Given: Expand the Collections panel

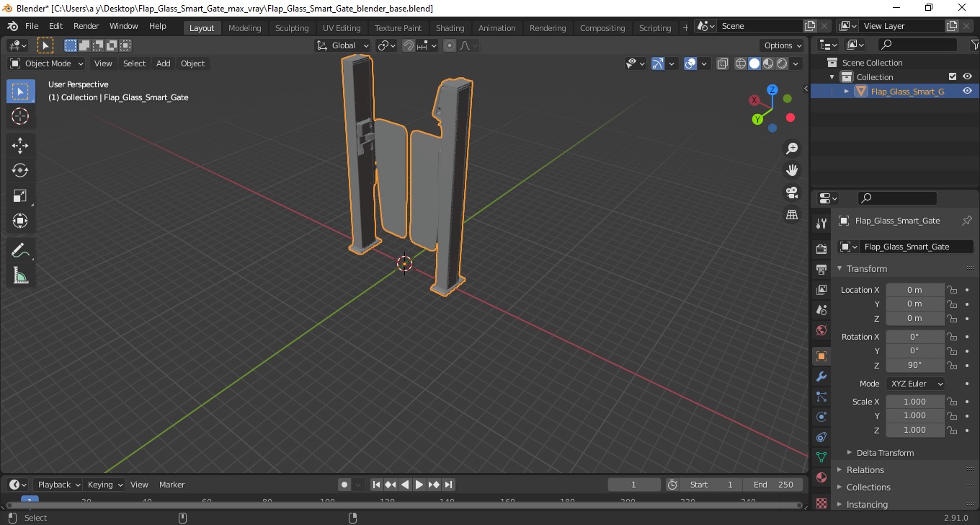Looking at the screenshot, I should pos(868,487).
